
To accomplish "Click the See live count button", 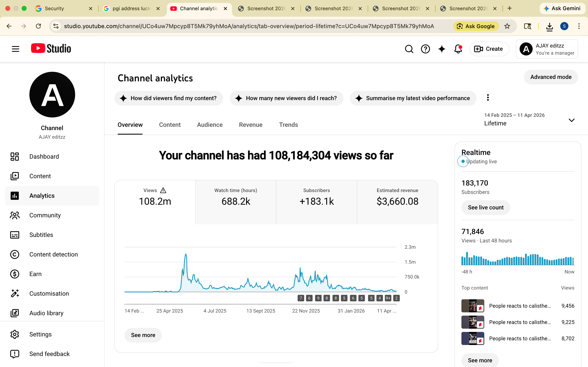I will 486,208.
